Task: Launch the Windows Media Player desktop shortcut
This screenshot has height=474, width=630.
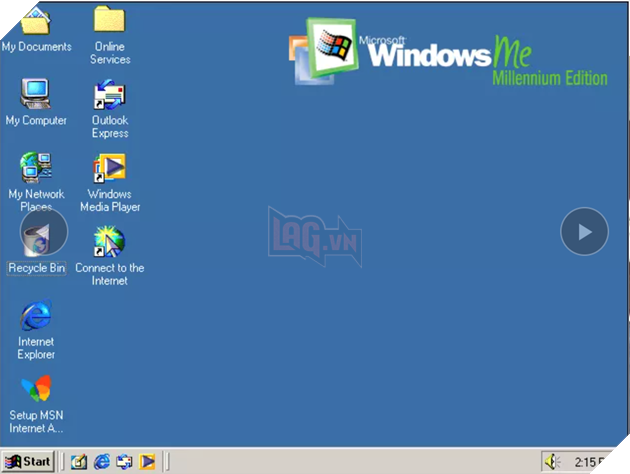Action: [109, 168]
